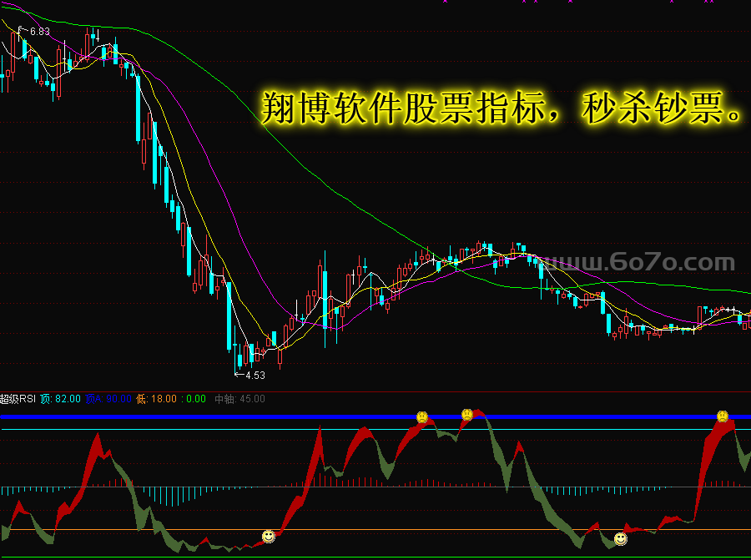Image resolution: width=751 pixels, height=560 pixels.
Task: Click the 6.83 high price label
Action: (x=38, y=32)
